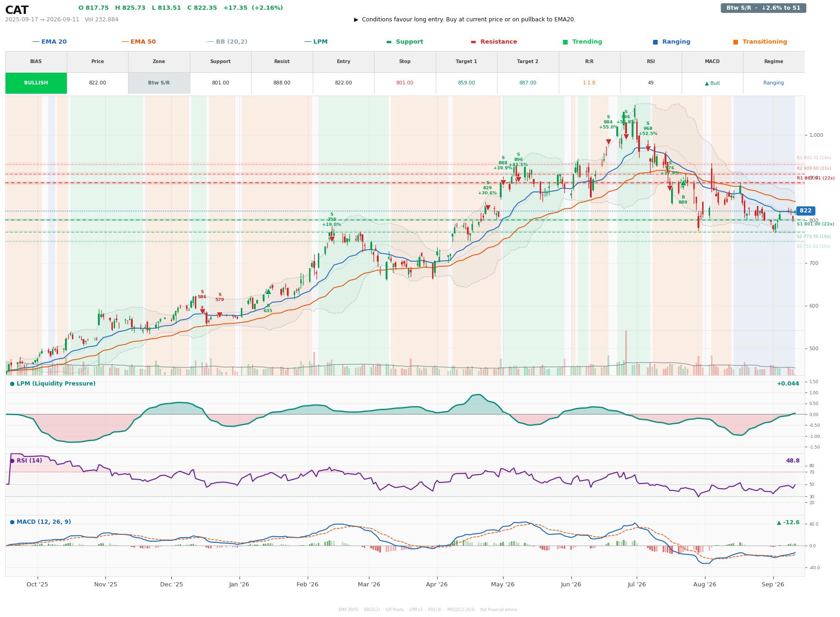Click the S3 751.62 (15x) support label

click(814, 246)
